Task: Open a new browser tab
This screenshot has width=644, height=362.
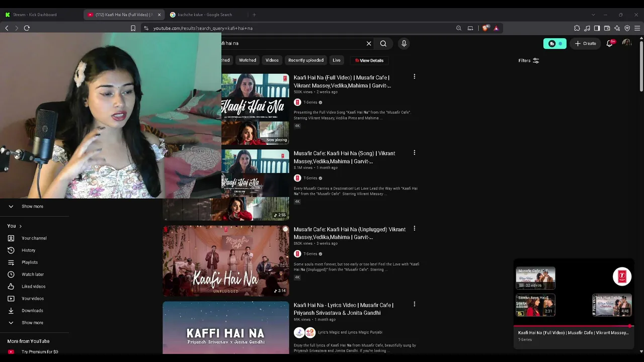Action: click(254, 15)
